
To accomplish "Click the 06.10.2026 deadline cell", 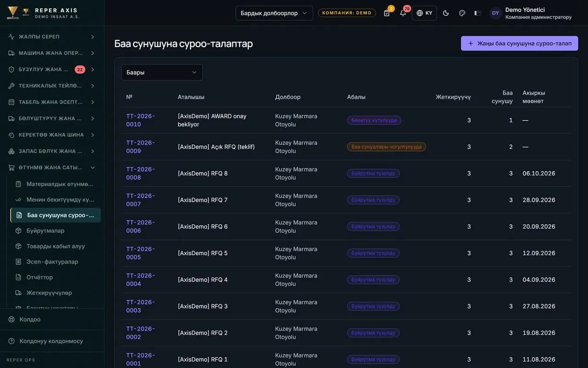I will (x=539, y=173).
